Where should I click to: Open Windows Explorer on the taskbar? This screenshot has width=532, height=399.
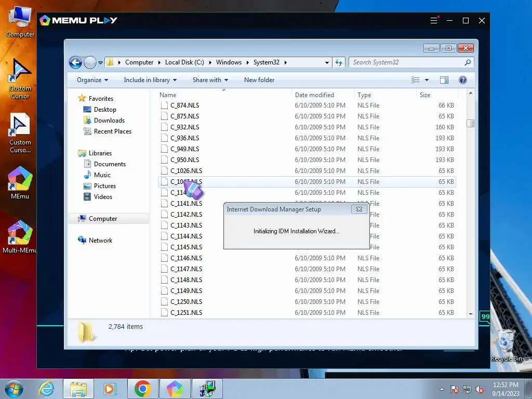pos(78,389)
